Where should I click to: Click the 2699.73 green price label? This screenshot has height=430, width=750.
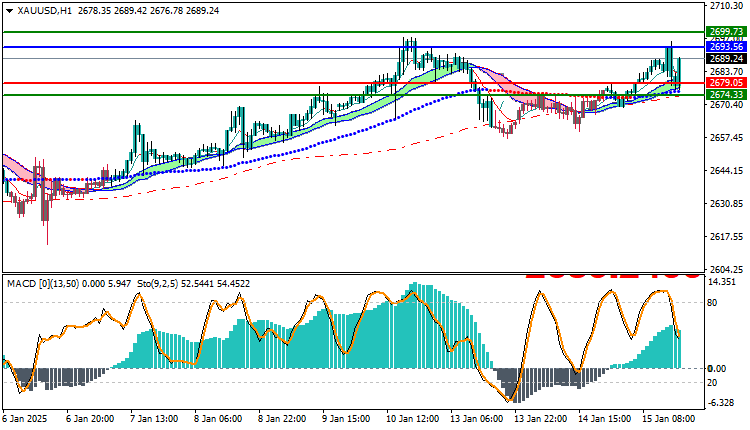(726, 32)
